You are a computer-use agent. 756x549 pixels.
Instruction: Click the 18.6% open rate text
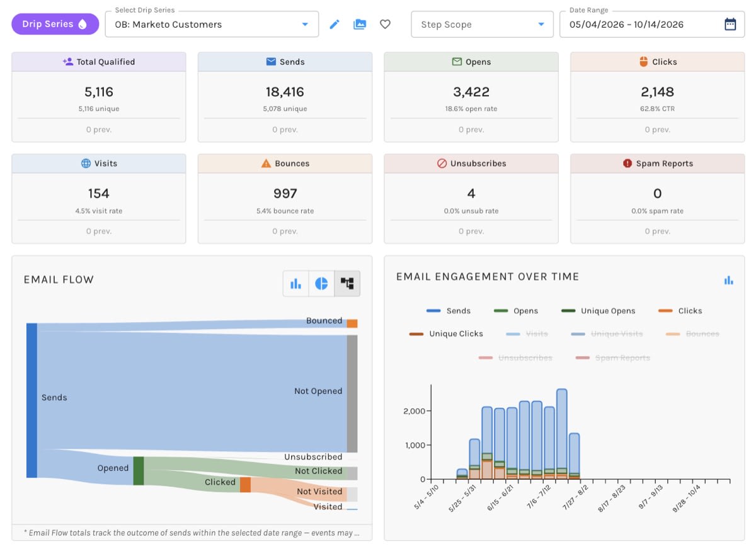pos(471,109)
